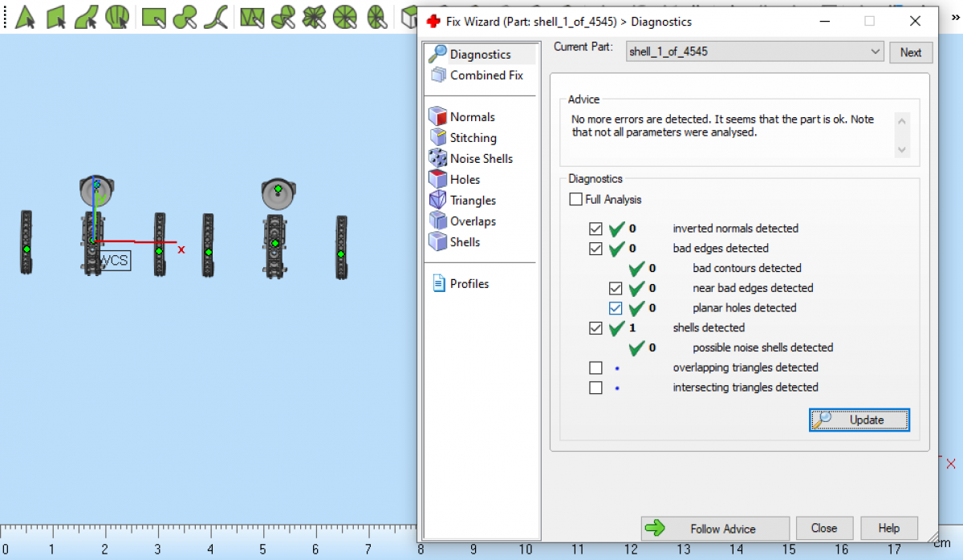The image size is (963, 560).
Task: Open the Current Part dropdown list
Action: (x=875, y=52)
